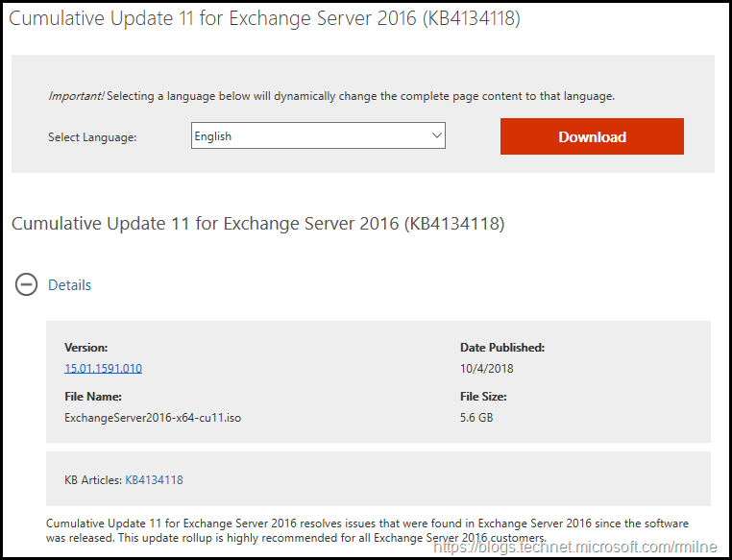Click the Details link
Screen dimensions: 732x560
click(69, 284)
